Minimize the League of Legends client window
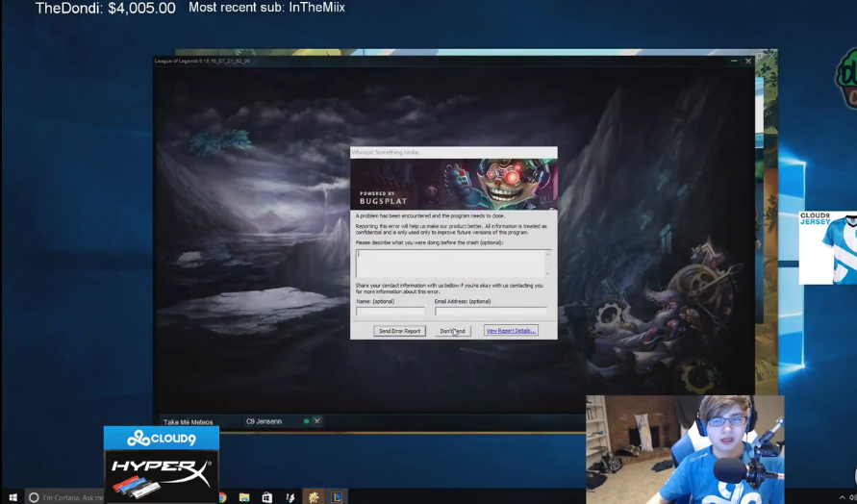 click(734, 61)
